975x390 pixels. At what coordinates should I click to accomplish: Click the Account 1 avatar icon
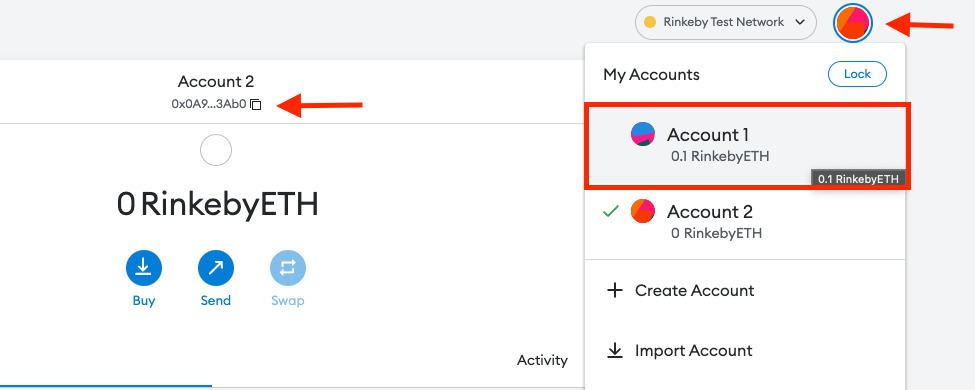click(x=643, y=134)
